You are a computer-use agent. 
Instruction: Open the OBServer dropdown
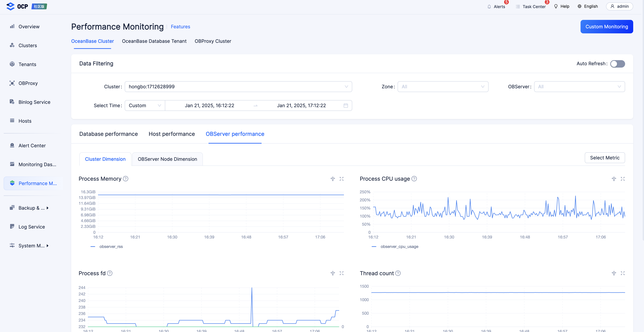(580, 87)
